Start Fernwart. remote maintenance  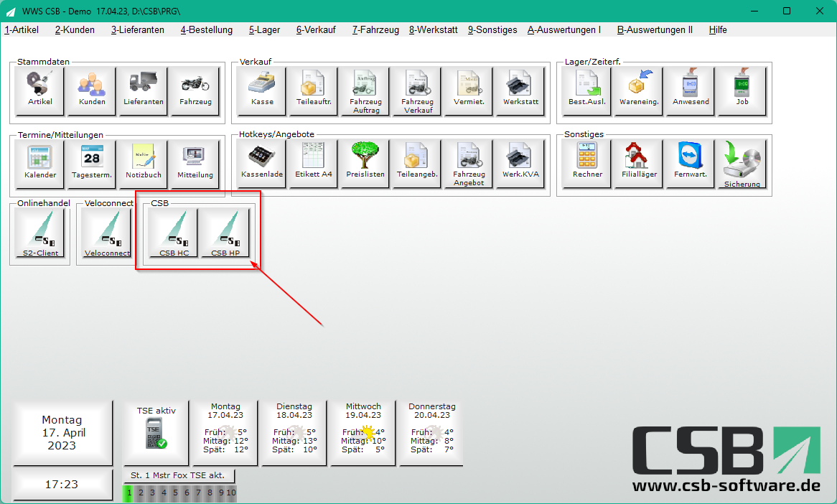pos(691,164)
